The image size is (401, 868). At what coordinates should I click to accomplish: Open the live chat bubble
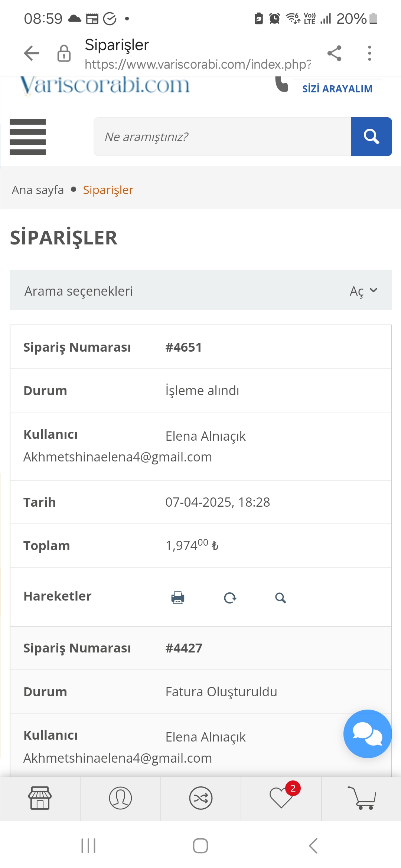coord(367,734)
